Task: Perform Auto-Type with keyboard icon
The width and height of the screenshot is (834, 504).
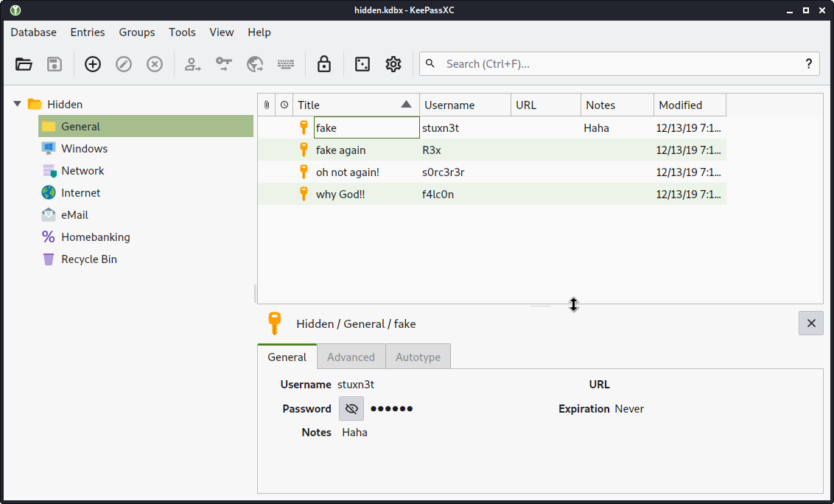Action: 286,64
